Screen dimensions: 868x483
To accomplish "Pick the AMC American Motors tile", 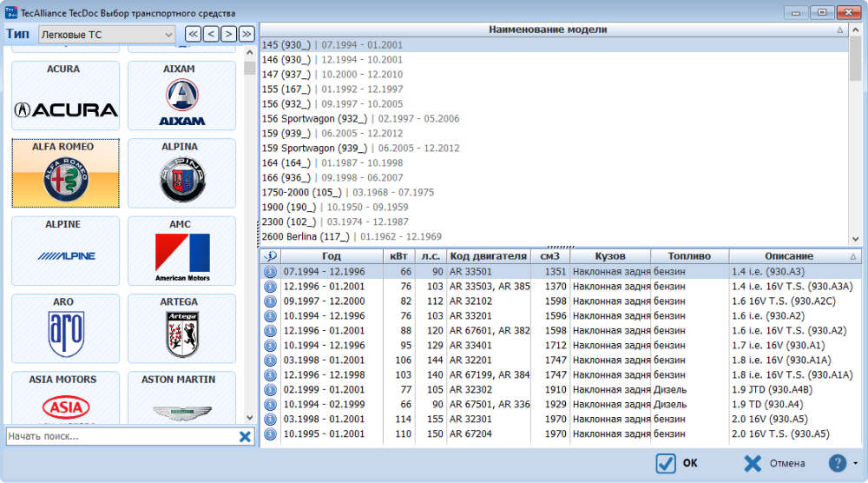I will [x=181, y=251].
